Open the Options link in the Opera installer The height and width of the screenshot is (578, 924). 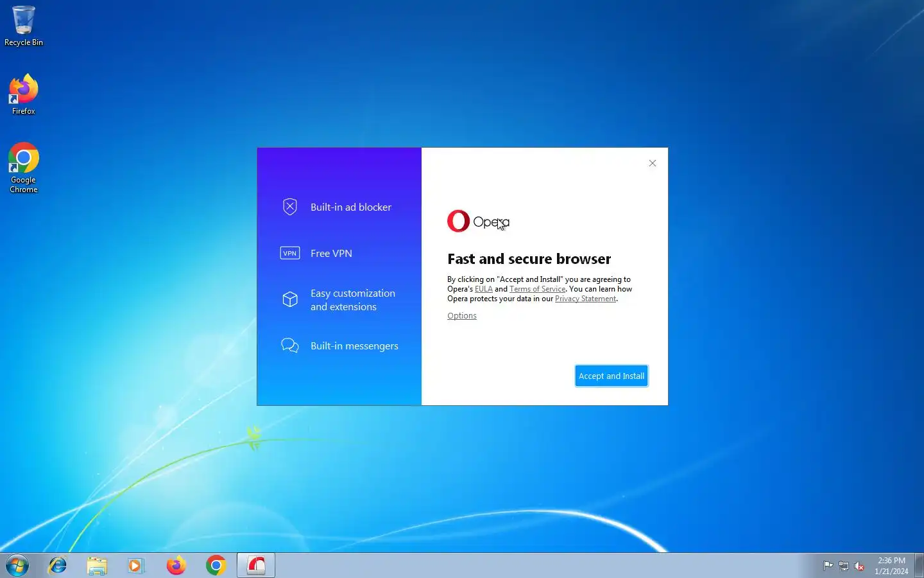pos(462,315)
